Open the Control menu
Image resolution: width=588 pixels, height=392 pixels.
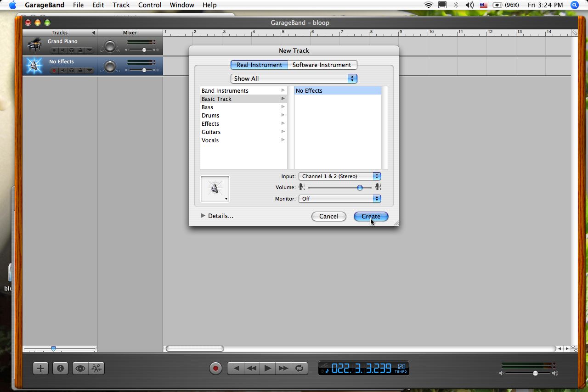(x=150, y=5)
